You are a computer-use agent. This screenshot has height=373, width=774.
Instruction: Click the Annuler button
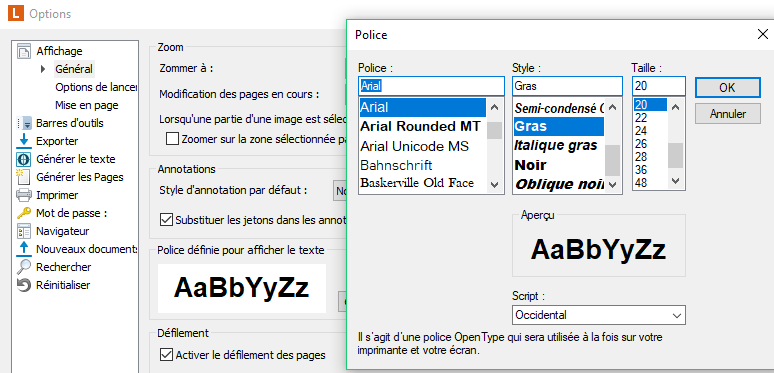coord(728,114)
